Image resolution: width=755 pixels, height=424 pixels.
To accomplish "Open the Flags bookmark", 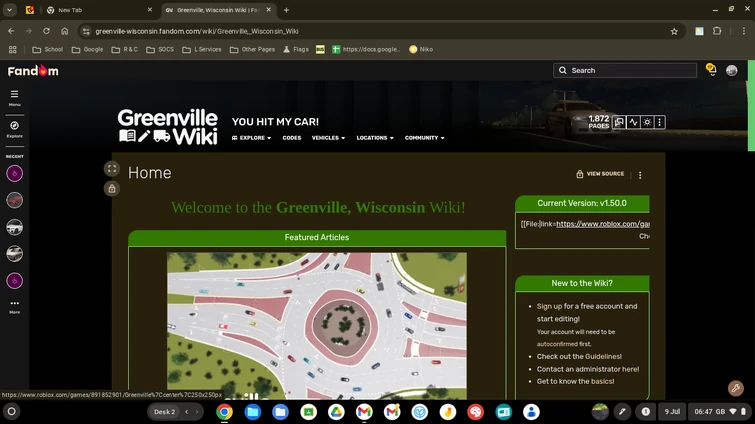I will coord(296,49).
